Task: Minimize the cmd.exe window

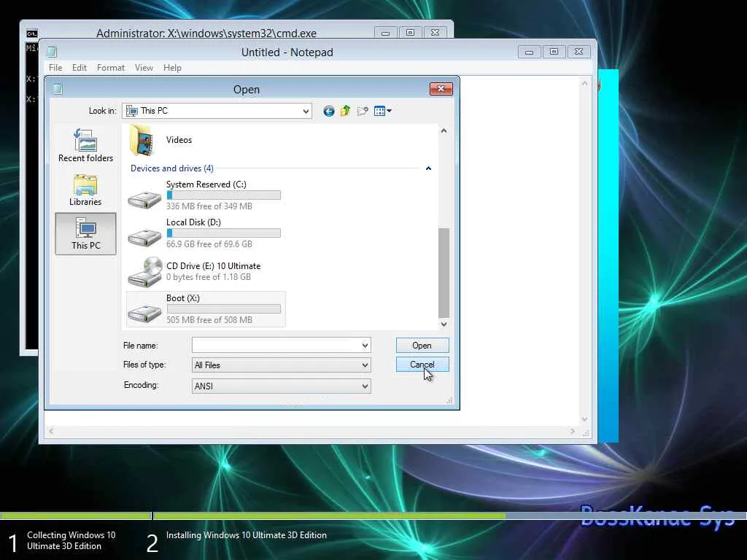Action: (385, 33)
